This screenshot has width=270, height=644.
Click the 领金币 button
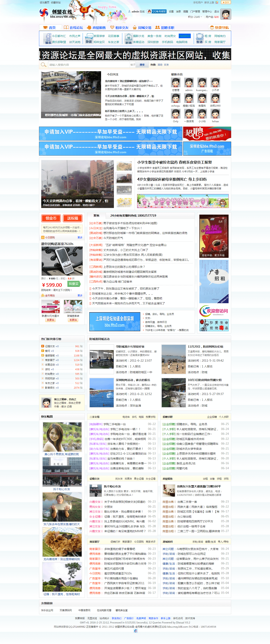tap(51, 218)
